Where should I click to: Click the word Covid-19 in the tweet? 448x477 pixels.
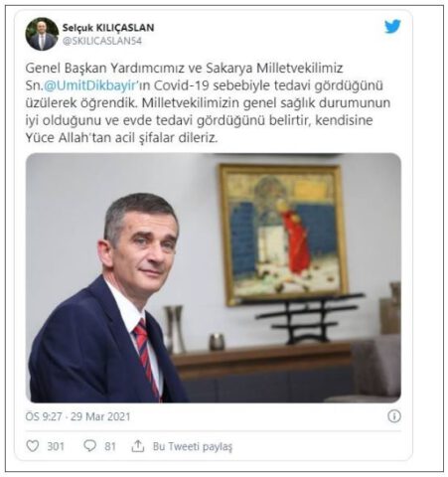pos(182,85)
